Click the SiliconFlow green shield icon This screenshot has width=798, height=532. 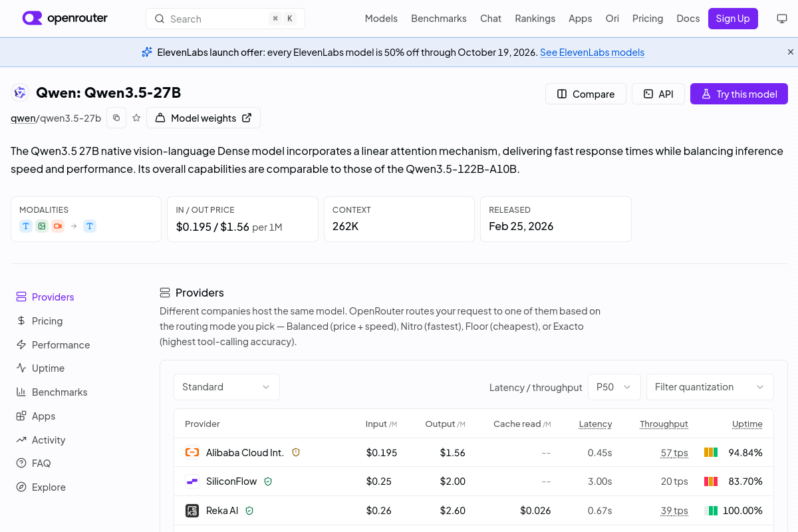[x=268, y=481]
